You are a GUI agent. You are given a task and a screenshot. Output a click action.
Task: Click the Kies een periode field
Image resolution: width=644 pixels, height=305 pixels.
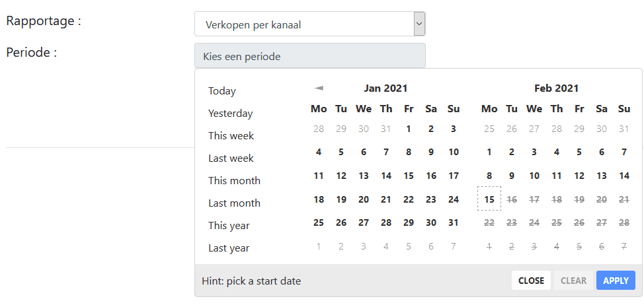309,56
